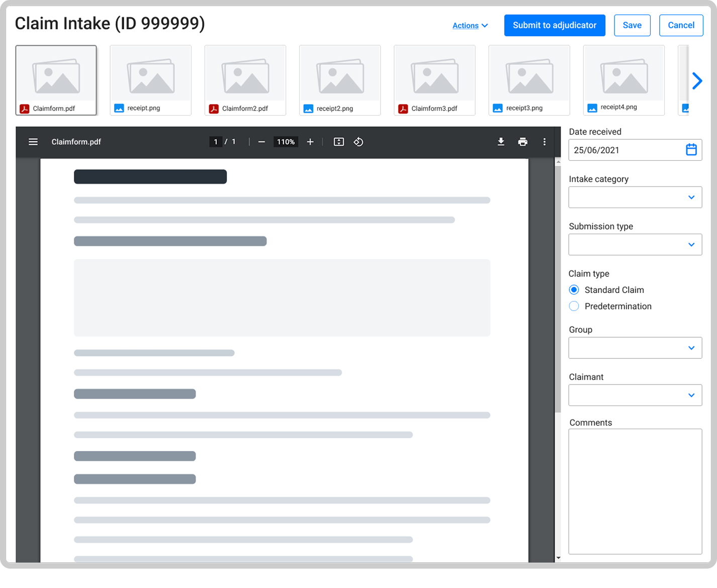
Task: Zoom in on the PDF document
Action: click(310, 142)
